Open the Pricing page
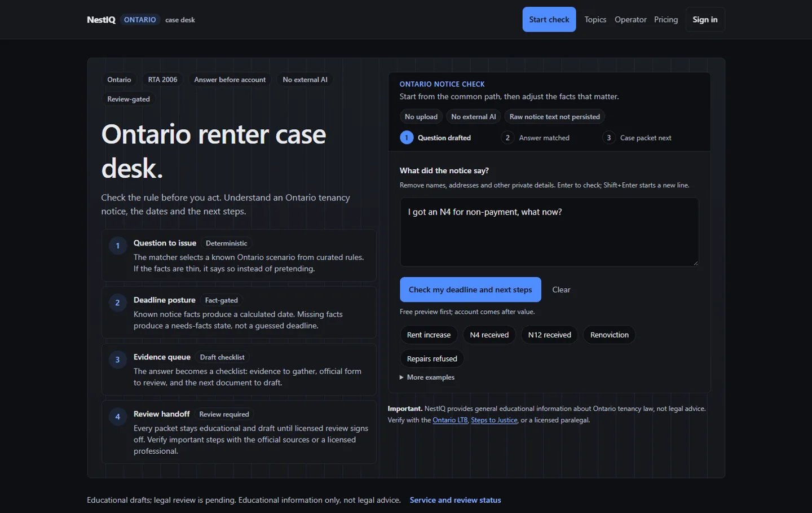This screenshot has height=513, width=812. 666,20
